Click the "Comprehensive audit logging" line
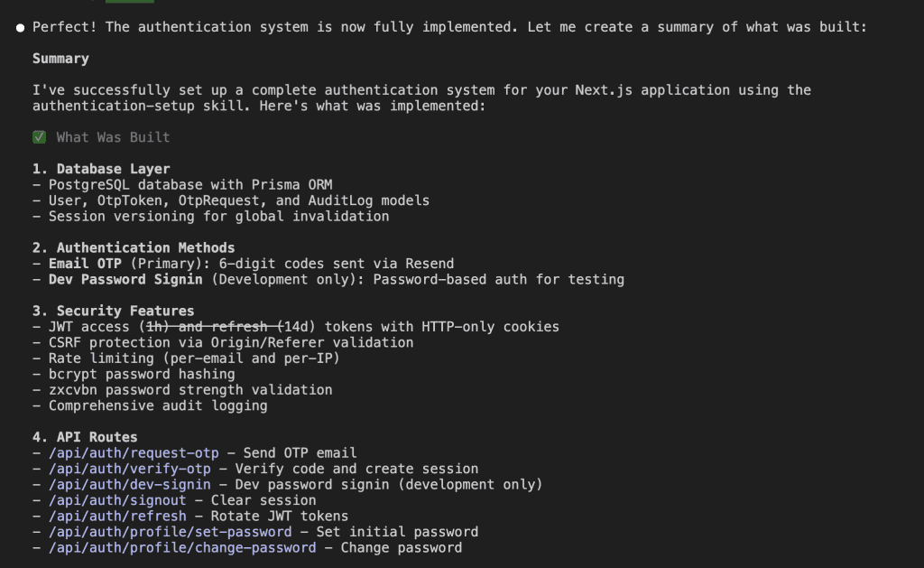 [x=158, y=405]
